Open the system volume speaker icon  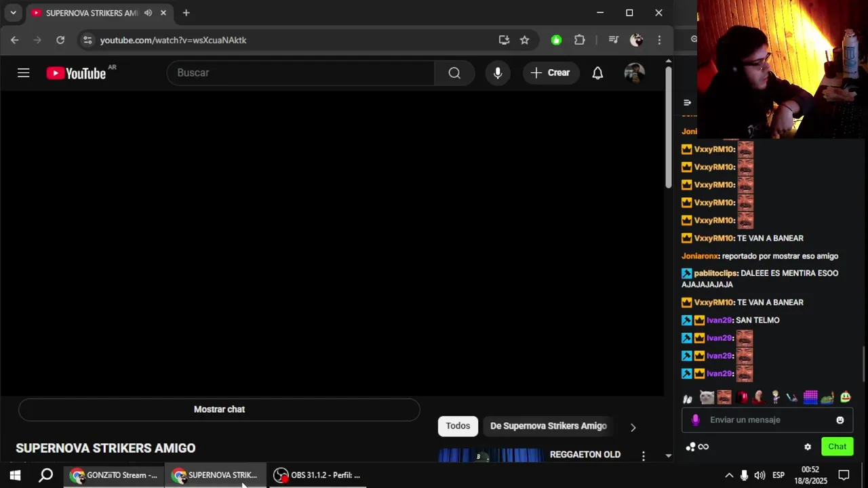pyautogui.click(x=760, y=475)
